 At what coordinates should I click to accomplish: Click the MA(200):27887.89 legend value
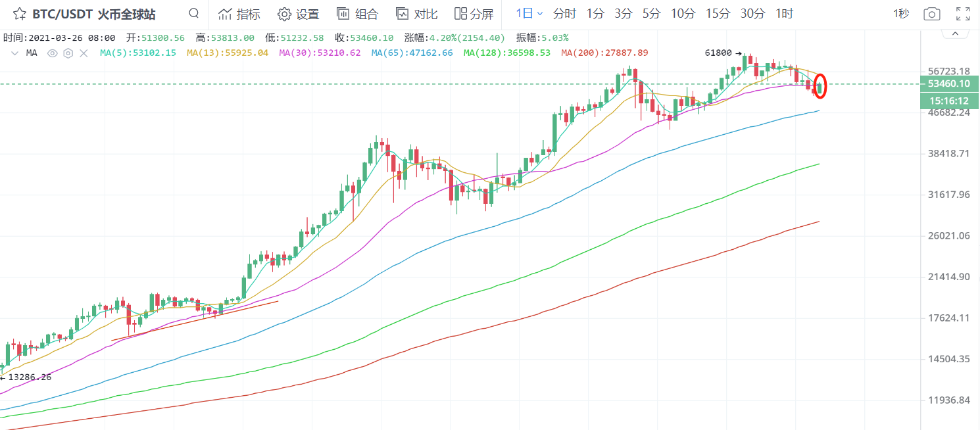[x=604, y=53]
